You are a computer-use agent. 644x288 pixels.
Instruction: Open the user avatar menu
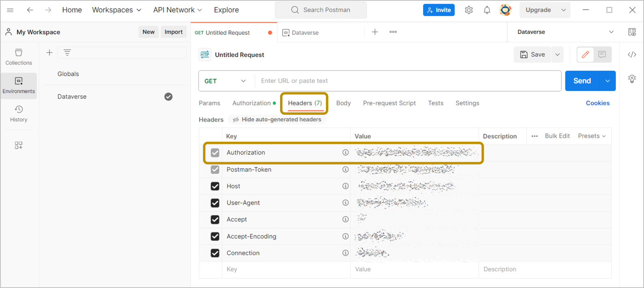coord(505,10)
